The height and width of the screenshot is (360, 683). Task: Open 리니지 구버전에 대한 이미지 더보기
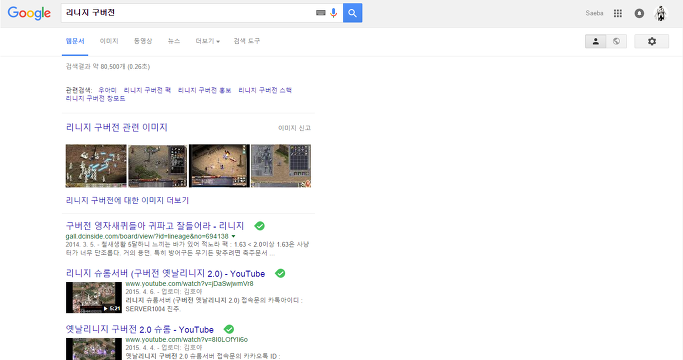click(127, 200)
